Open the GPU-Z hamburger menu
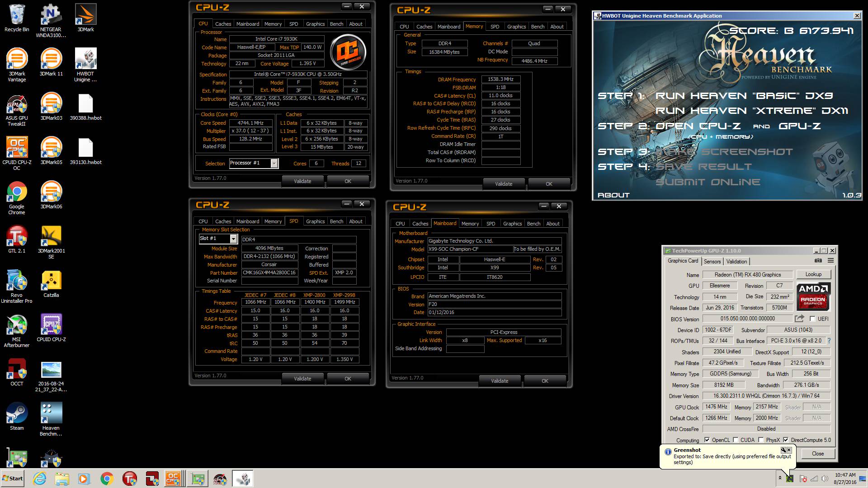This screenshot has height=488, width=868. point(830,261)
